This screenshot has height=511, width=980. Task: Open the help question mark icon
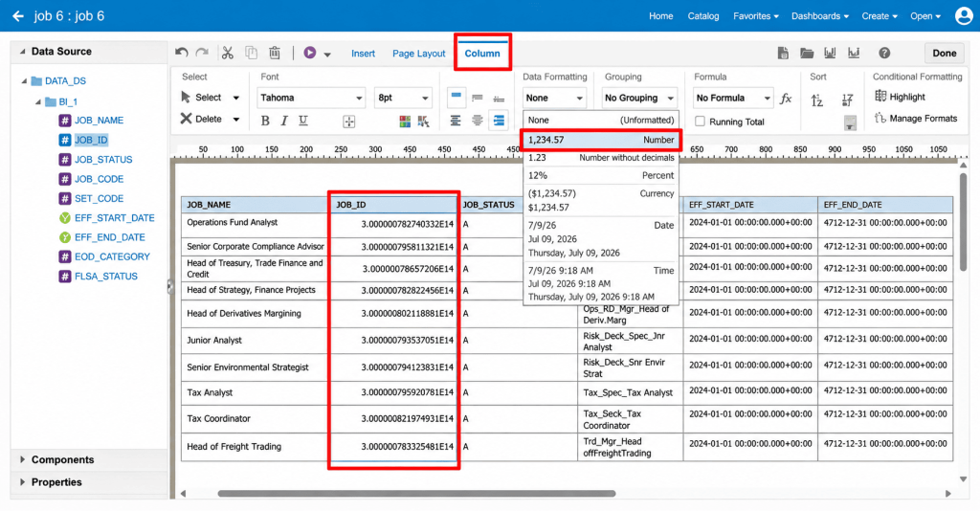pyautogui.click(x=884, y=53)
